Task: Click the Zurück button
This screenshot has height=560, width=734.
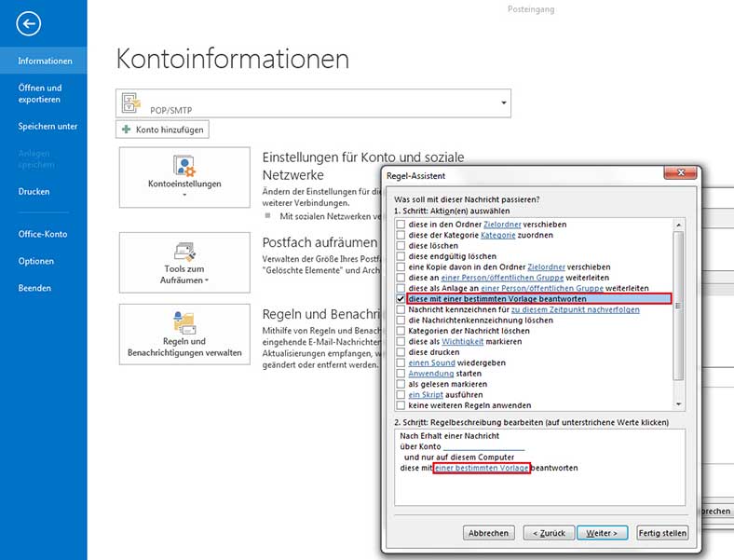Action: tap(549, 533)
